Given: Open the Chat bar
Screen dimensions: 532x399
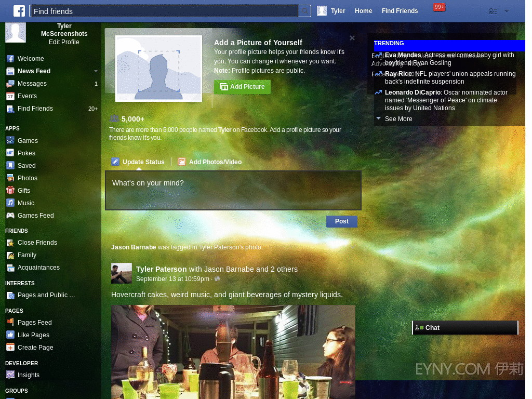Looking at the screenshot, I should pyautogui.click(x=465, y=327).
